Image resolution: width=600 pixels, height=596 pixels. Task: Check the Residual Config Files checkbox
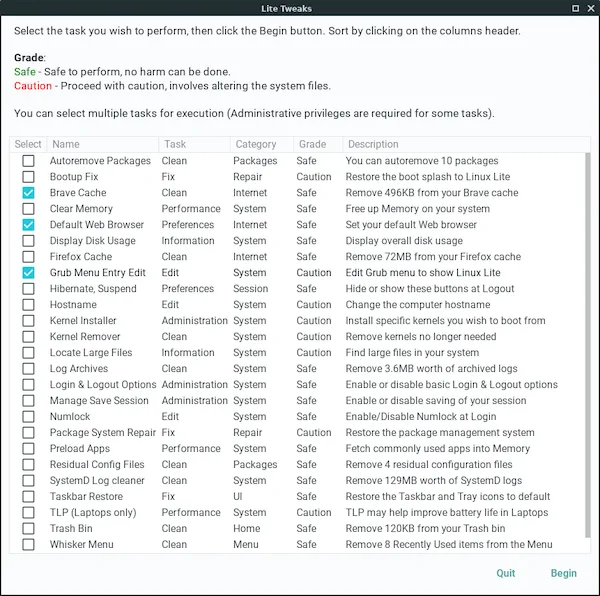click(28, 464)
